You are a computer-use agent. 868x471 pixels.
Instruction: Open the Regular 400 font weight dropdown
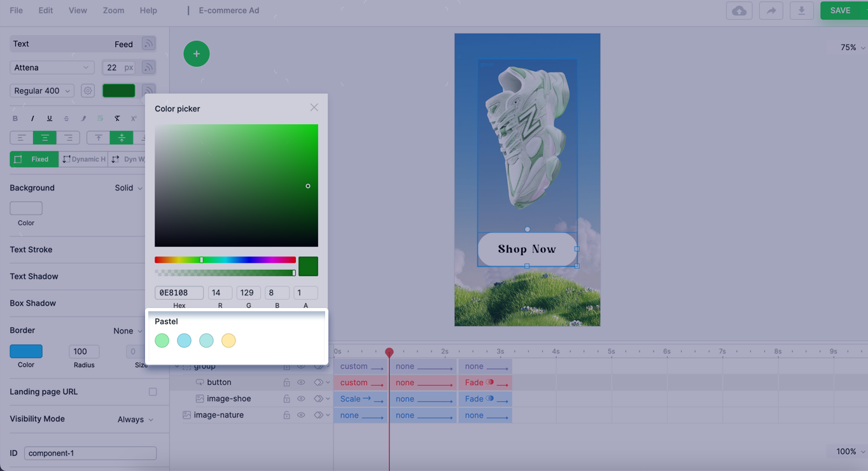pos(42,90)
